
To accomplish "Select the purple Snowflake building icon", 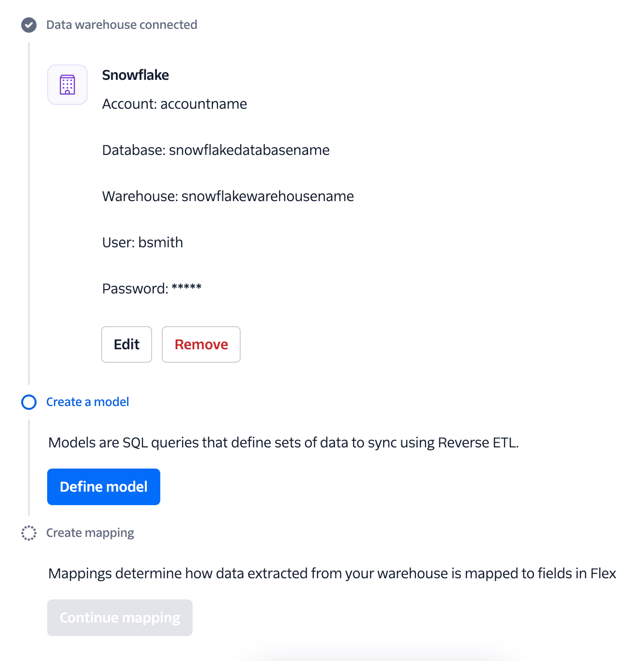I will point(67,84).
